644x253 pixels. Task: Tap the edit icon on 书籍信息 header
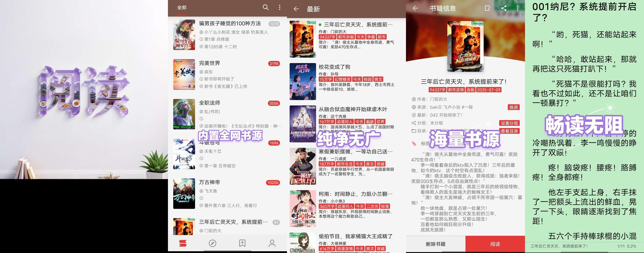[488, 8]
